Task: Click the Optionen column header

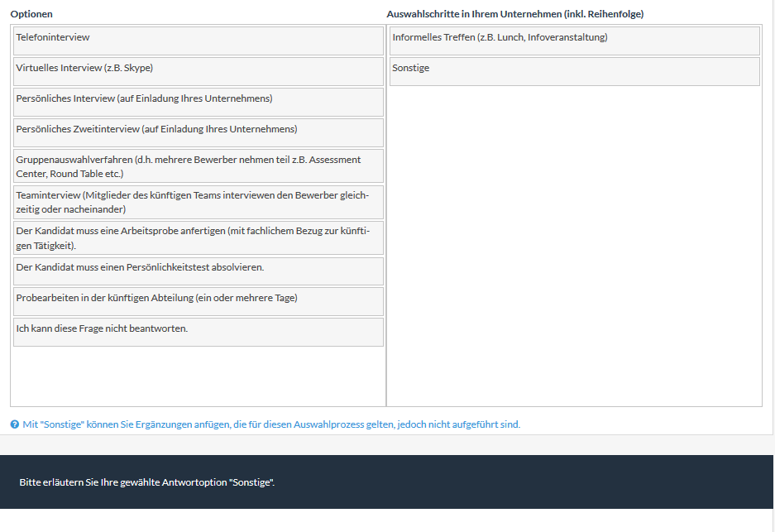Action: click(31, 14)
